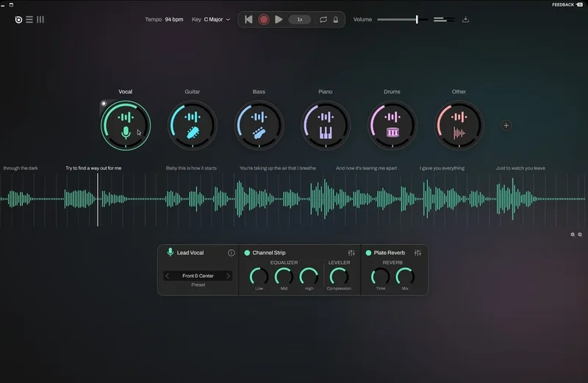Screen dimensions: 588x383
Task: Add a new stem with plus button
Action: point(506,125)
